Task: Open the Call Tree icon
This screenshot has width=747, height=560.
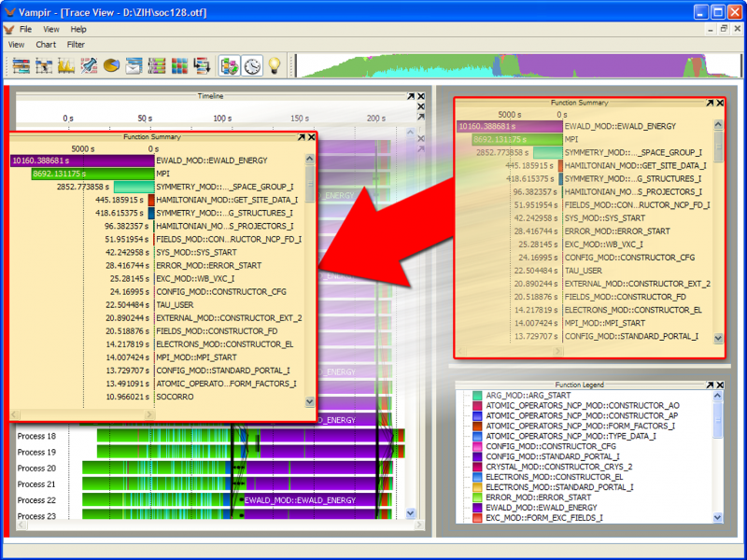Action: pos(202,65)
